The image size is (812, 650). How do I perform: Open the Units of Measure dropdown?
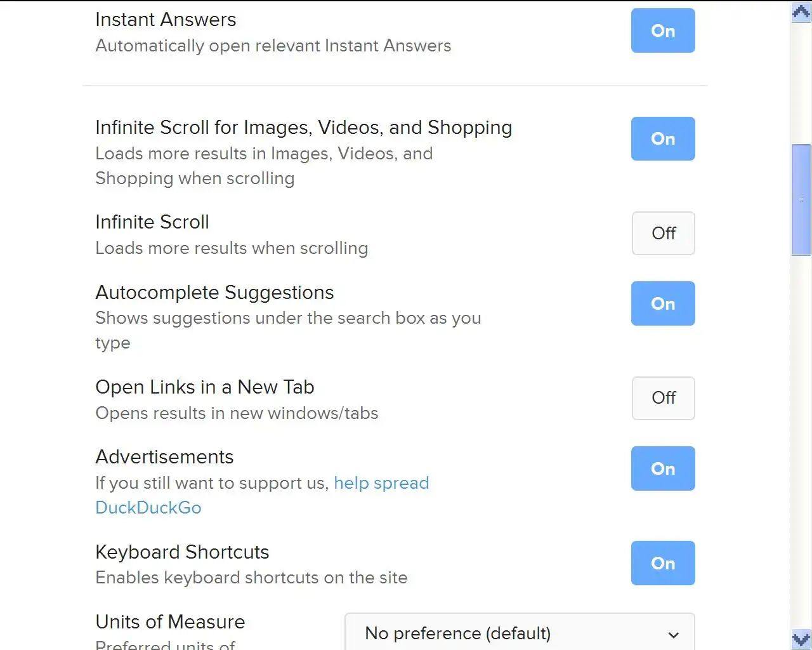519,633
